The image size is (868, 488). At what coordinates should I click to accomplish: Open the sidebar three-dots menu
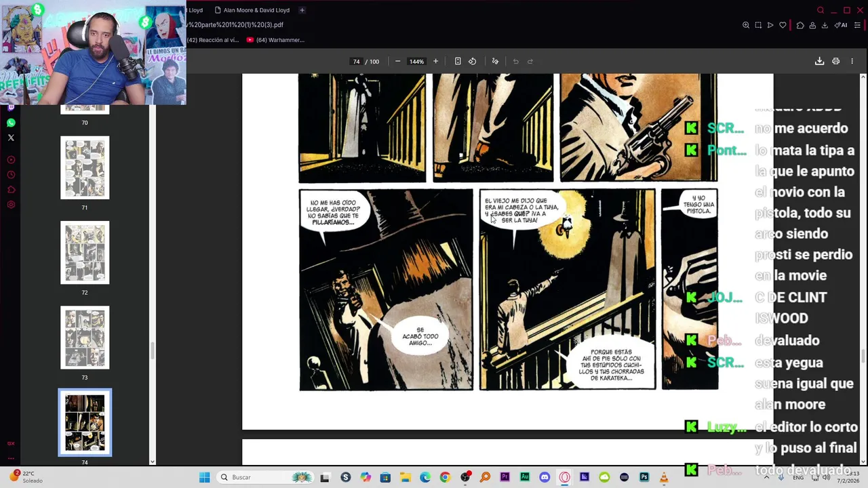pos(11,458)
